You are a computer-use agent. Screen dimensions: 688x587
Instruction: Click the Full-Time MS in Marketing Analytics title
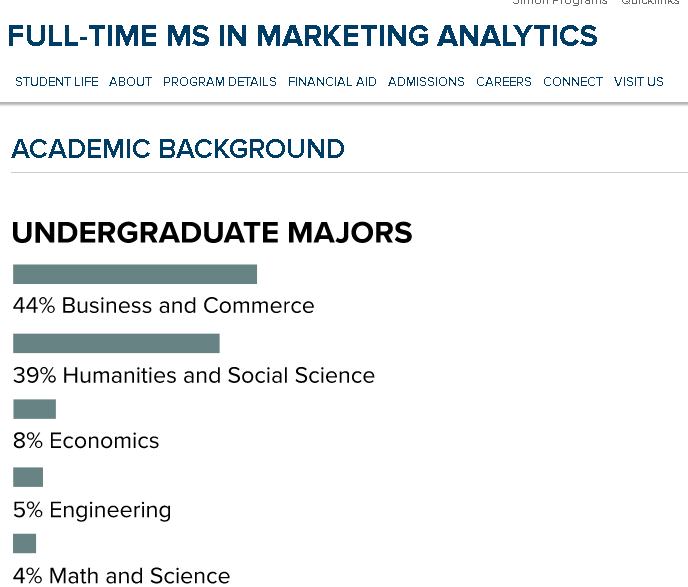302,36
